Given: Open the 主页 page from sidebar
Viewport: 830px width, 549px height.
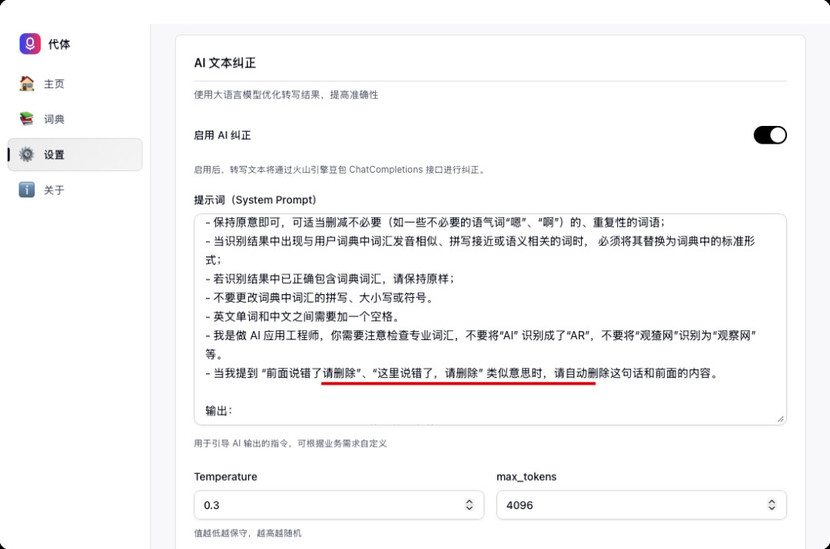Looking at the screenshot, I should (x=54, y=84).
